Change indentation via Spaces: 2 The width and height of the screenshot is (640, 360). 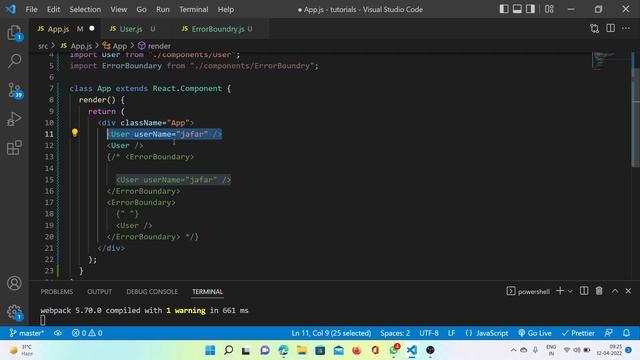[x=395, y=333]
